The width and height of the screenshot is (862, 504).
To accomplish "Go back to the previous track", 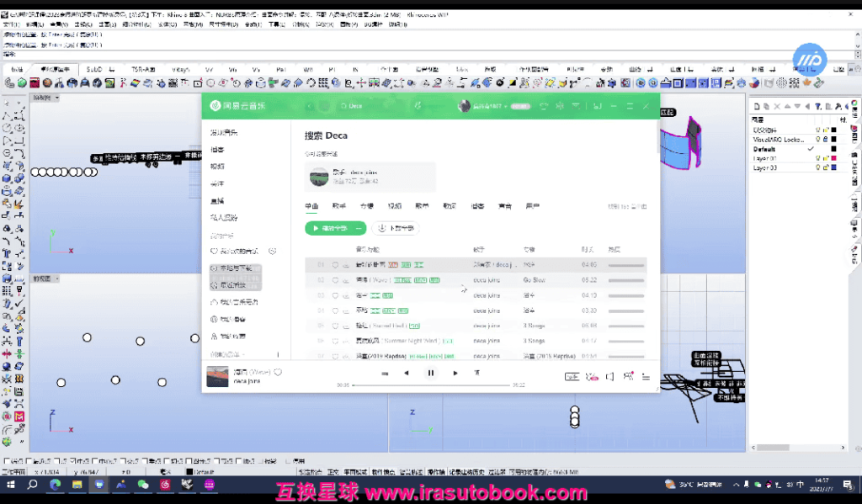I will (407, 373).
